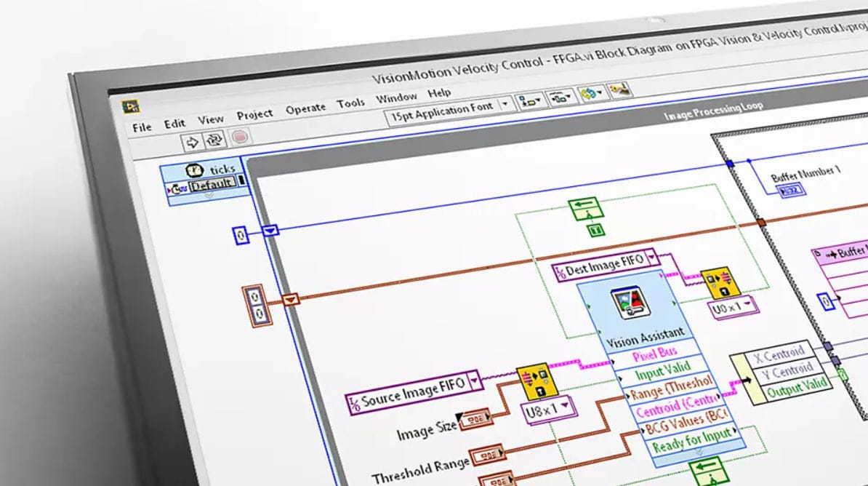Open the 15pt Application Font selector

click(443, 113)
